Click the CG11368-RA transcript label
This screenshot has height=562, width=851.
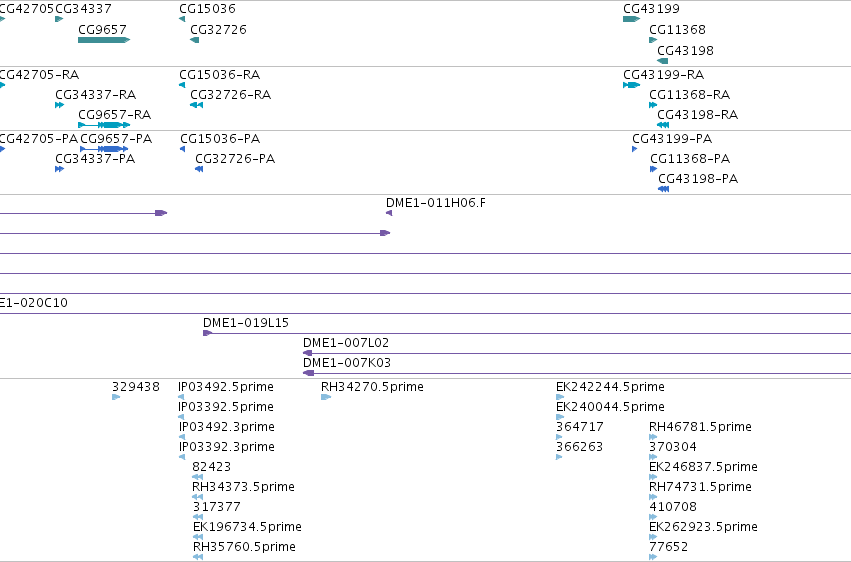pyautogui.click(x=689, y=94)
